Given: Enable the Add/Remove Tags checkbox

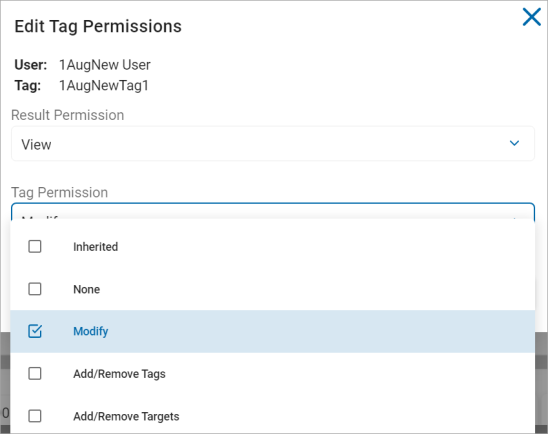Looking at the screenshot, I should pyautogui.click(x=35, y=374).
